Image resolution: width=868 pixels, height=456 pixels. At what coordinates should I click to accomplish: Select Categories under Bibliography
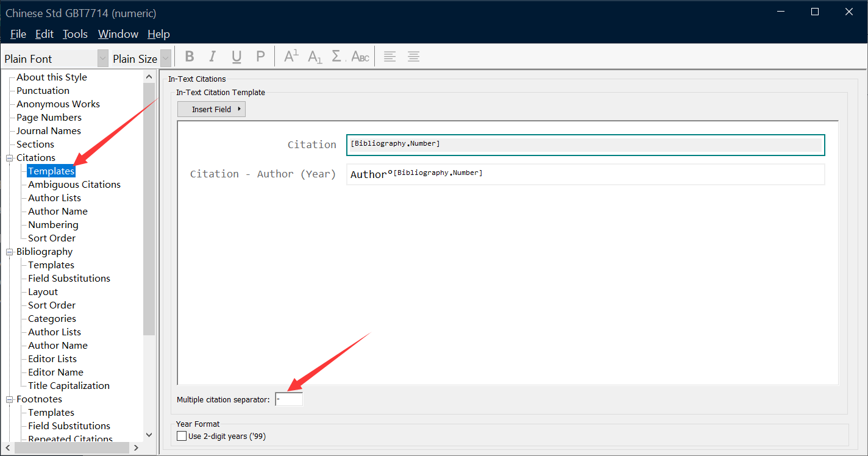point(52,319)
